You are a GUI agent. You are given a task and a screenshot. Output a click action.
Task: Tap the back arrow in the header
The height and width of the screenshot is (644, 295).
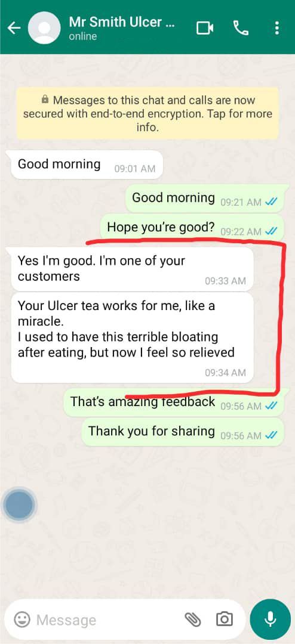14,28
